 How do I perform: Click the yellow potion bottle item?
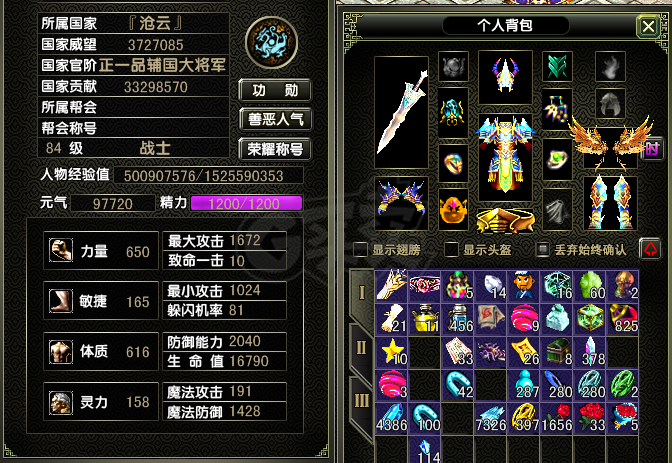pos(424,319)
